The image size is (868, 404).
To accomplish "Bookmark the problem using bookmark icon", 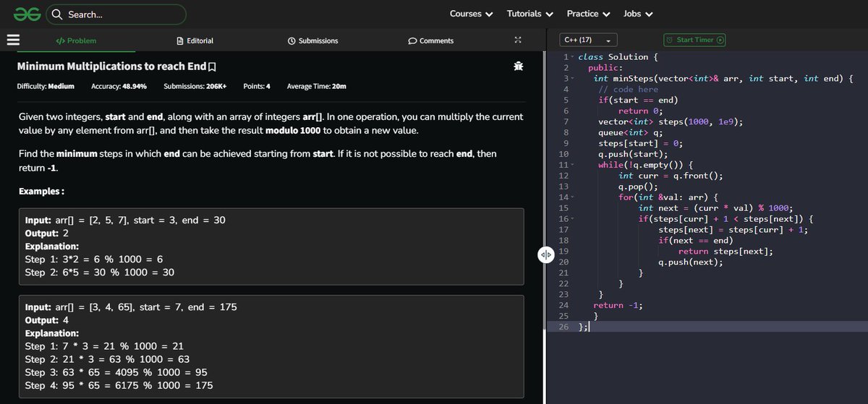I will (212, 66).
